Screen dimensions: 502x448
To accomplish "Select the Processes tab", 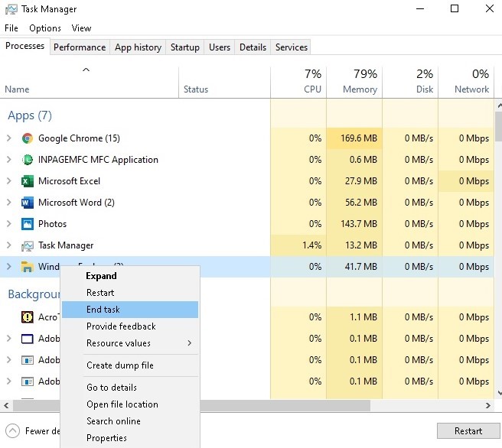I will pos(25,46).
